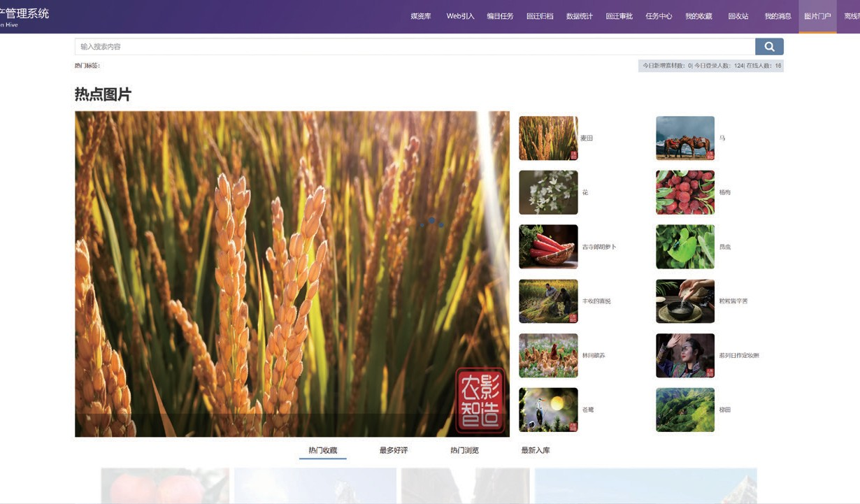The width and height of the screenshot is (860, 504).
Task: Open the Web引入 menu item
Action: pos(460,16)
